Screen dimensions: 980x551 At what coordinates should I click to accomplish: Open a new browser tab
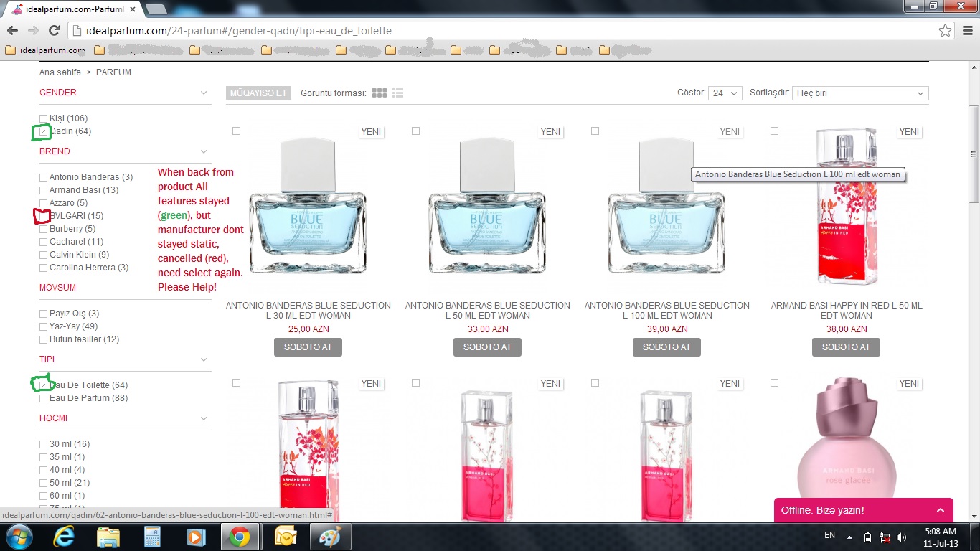[156, 9]
